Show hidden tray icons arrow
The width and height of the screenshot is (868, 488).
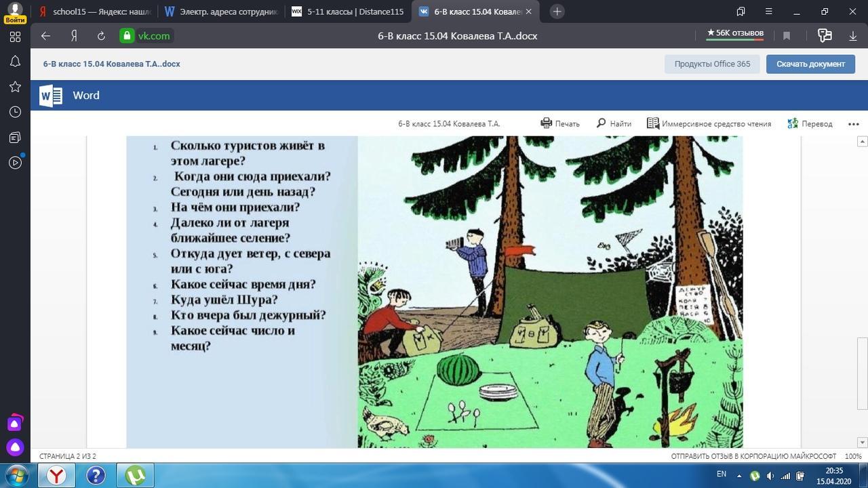coord(739,476)
